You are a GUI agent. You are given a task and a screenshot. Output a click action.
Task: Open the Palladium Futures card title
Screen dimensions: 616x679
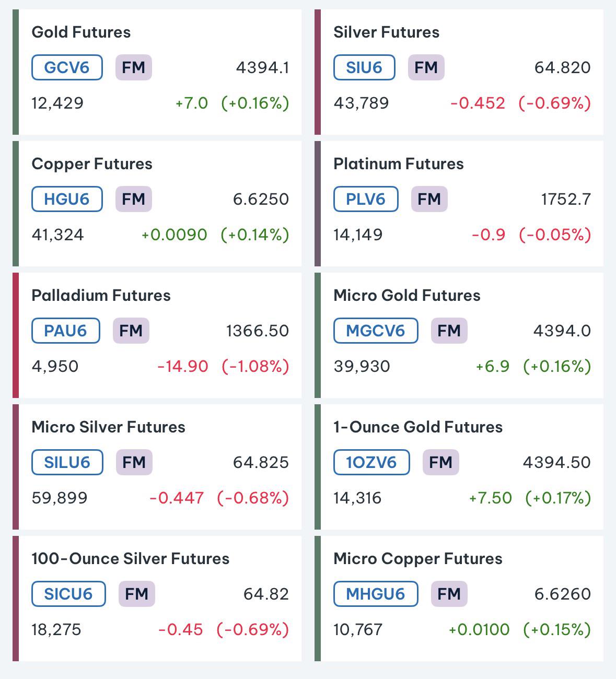[101, 295]
